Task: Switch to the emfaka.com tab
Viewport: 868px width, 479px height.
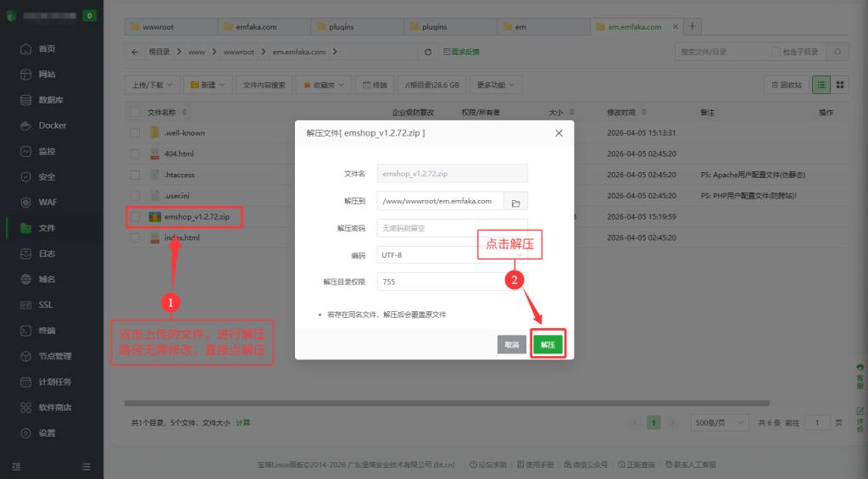Action: (264, 26)
